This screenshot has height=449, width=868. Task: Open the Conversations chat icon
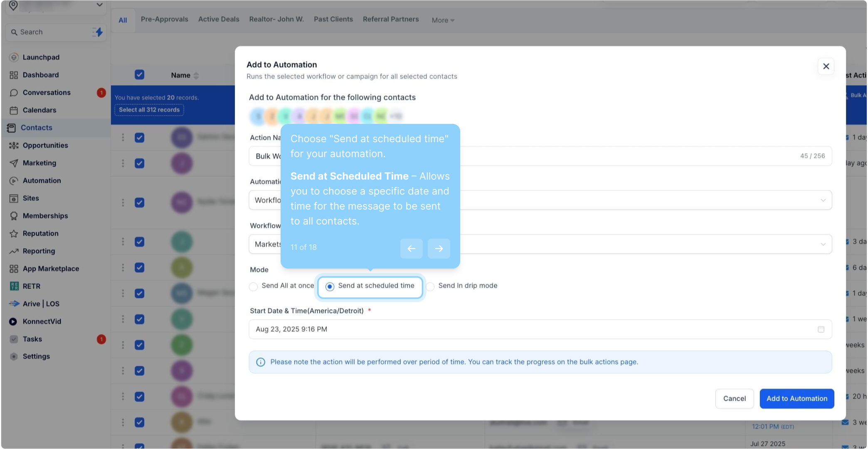[14, 93]
